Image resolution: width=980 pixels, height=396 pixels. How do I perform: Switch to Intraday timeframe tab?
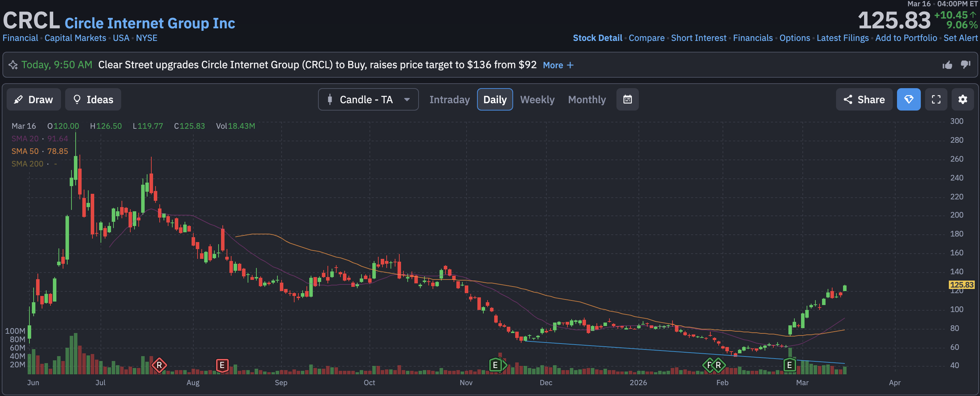coord(449,100)
